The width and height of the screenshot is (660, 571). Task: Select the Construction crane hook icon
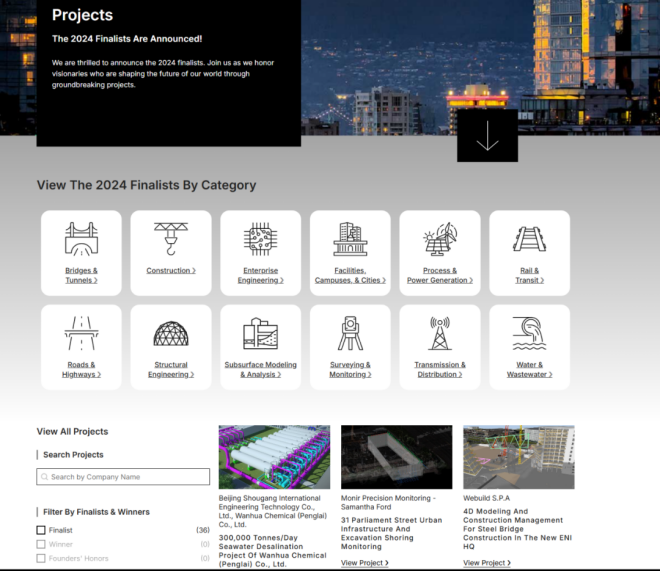point(171,240)
